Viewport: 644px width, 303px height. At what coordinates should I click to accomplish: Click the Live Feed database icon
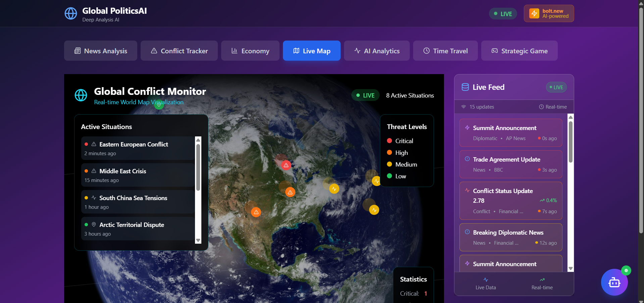[x=465, y=87]
